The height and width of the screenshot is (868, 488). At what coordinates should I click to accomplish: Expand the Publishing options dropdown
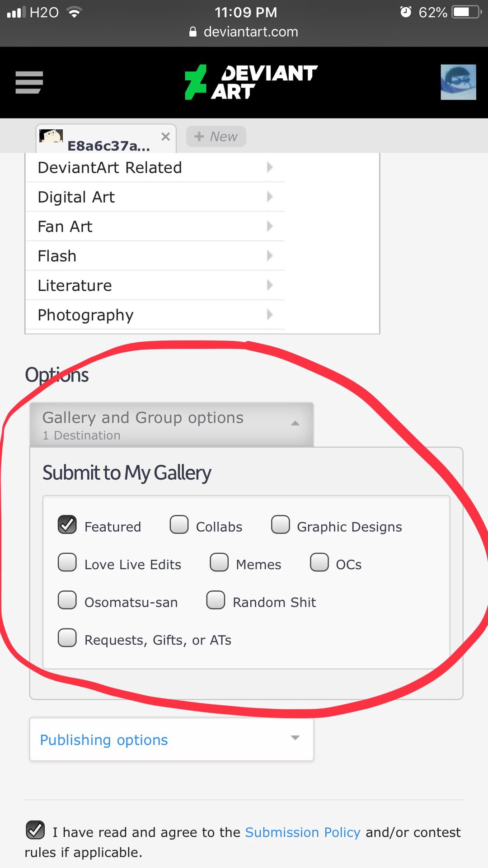click(172, 739)
